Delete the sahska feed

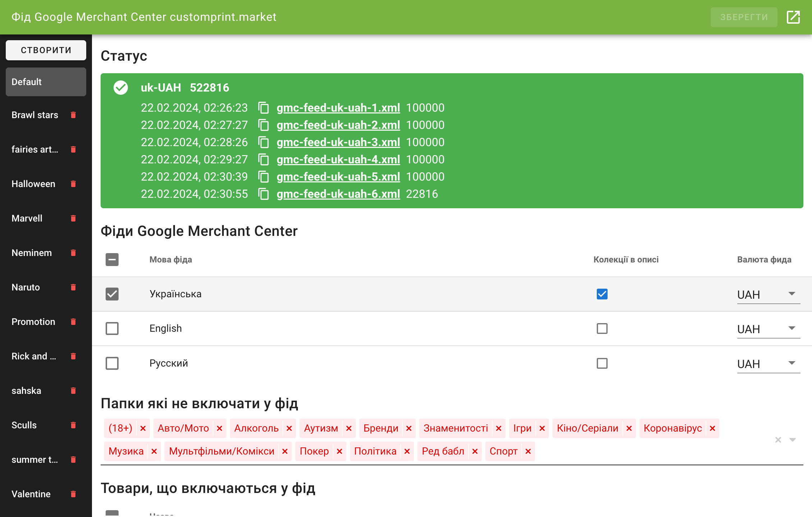click(73, 391)
